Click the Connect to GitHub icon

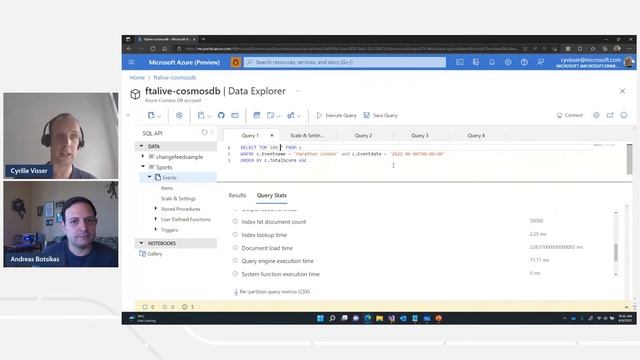221,116
